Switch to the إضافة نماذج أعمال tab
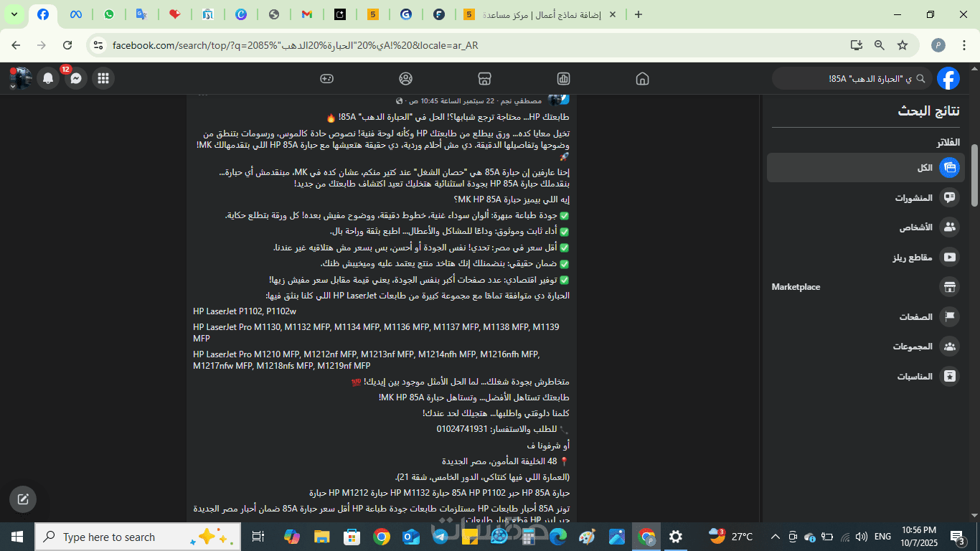This screenshot has width=980, height=551. (x=540, y=14)
